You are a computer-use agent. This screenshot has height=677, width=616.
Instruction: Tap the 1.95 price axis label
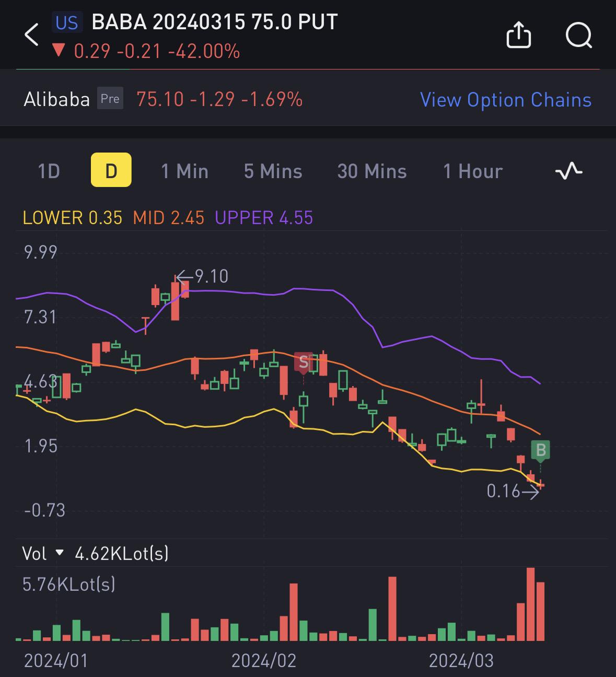tap(41, 446)
